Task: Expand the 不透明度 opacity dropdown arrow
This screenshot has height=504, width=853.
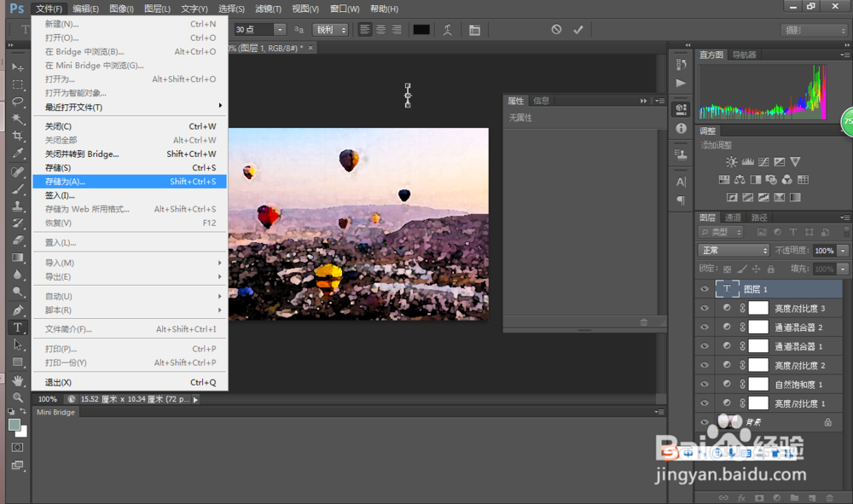Action: pyautogui.click(x=843, y=251)
